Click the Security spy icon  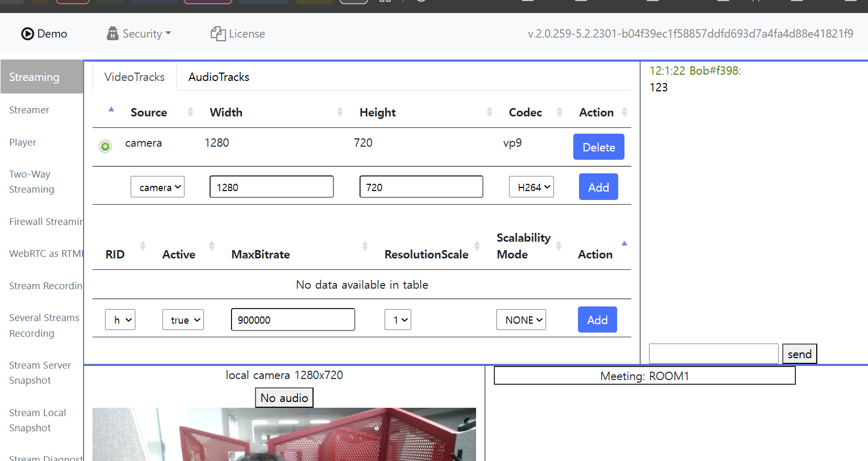coord(113,33)
